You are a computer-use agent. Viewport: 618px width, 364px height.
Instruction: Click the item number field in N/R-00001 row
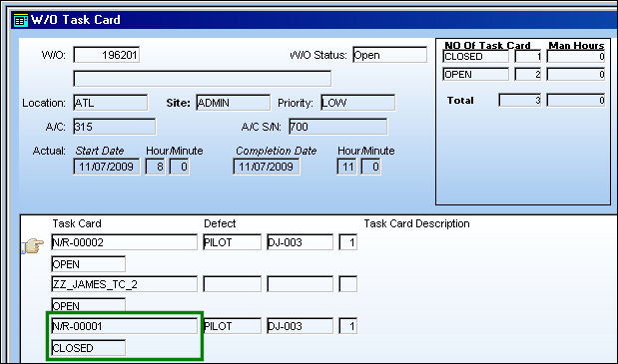(x=348, y=326)
